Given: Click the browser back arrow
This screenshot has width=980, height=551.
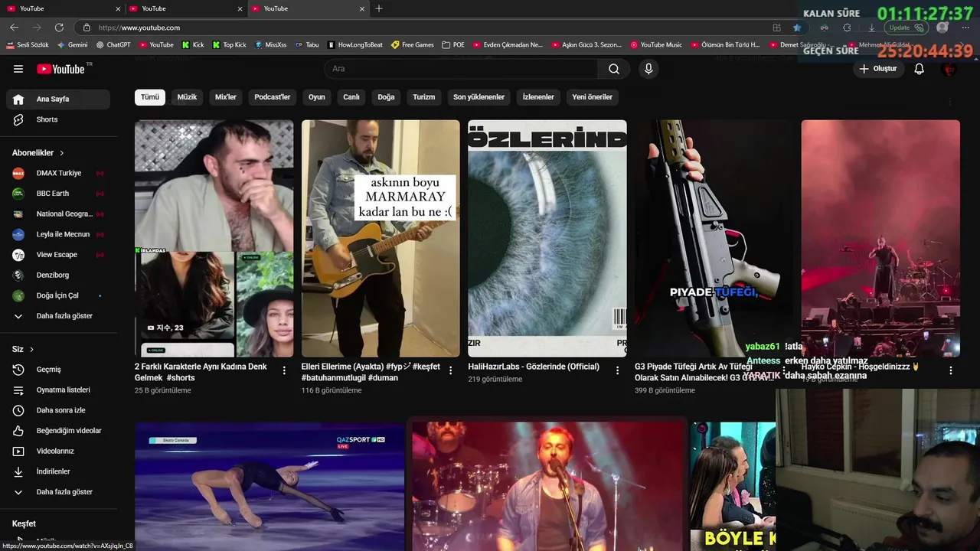Looking at the screenshot, I should click(x=14, y=28).
